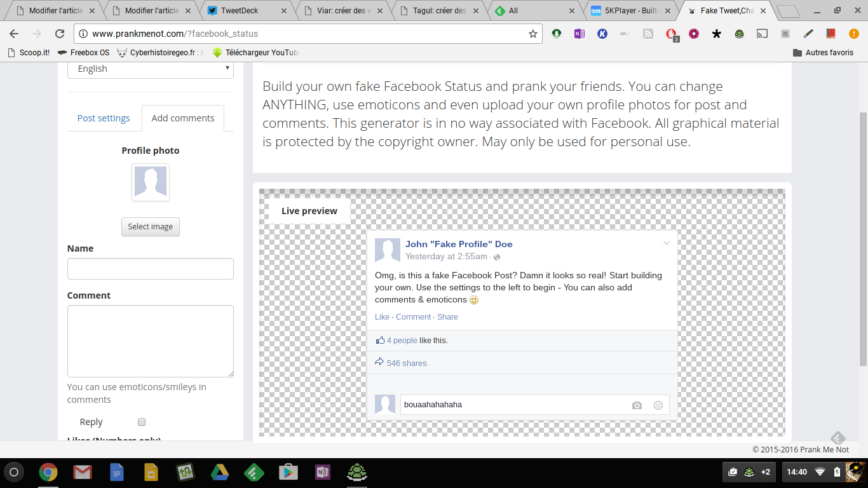Bookmark page with the star icon
This screenshot has height=488, width=868.
tap(532, 34)
